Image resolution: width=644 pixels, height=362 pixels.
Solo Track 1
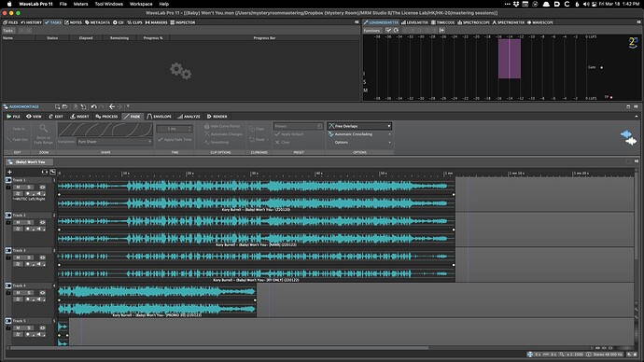[x=29, y=188]
